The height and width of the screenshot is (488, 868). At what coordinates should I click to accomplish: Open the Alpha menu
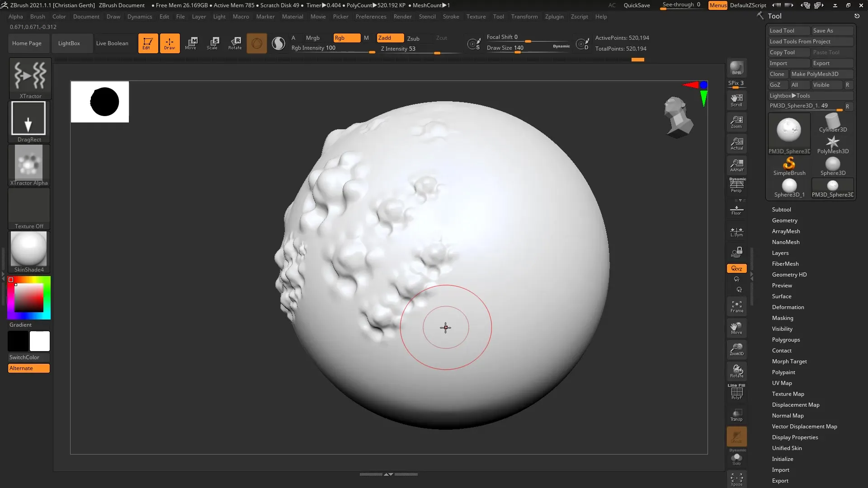tap(15, 17)
